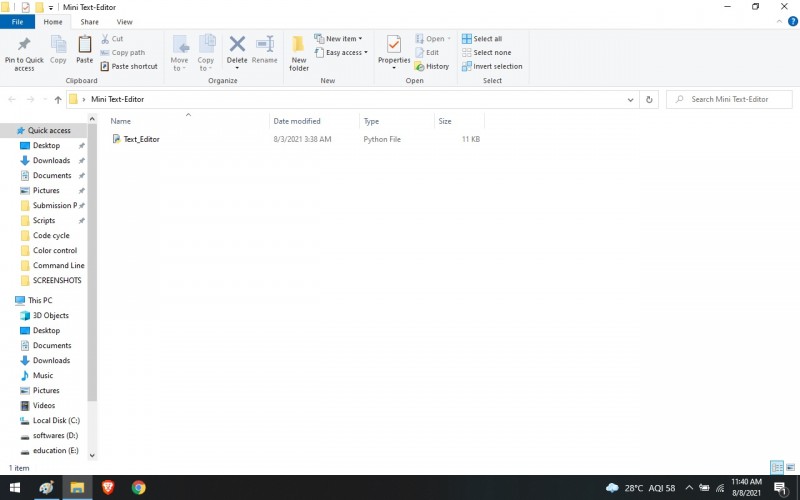Image resolution: width=800 pixels, height=500 pixels.
Task: Open the Share ribbon tab
Action: tap(89, 22)
